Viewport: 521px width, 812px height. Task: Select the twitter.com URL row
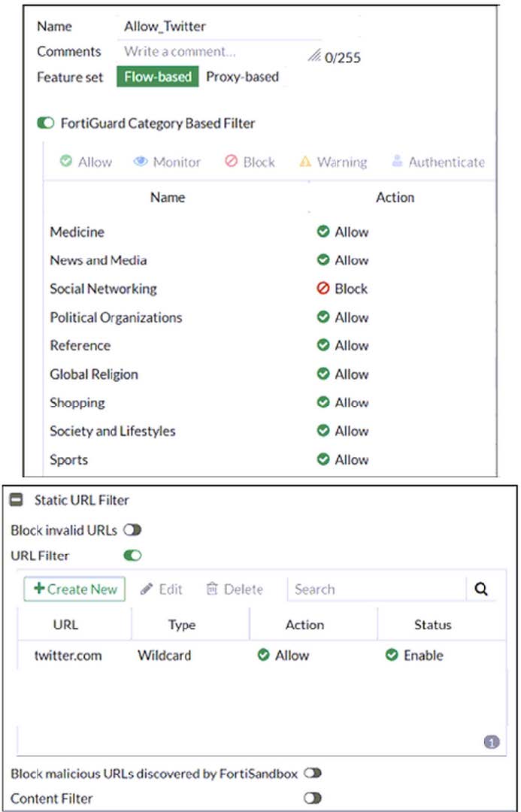(x=68, y=656)
